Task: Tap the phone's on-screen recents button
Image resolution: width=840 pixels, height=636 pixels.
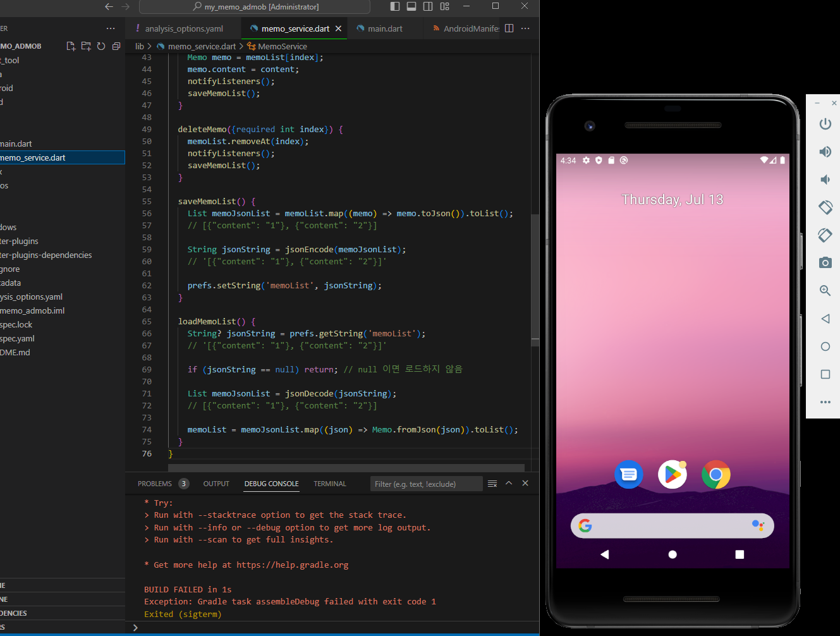Action: point(740,554)
